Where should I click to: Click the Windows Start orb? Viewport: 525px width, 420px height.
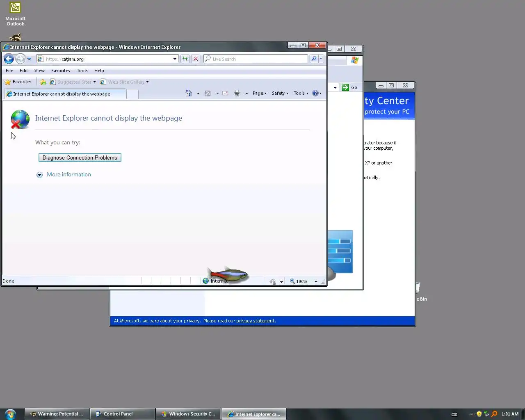[x=10, y=414]
